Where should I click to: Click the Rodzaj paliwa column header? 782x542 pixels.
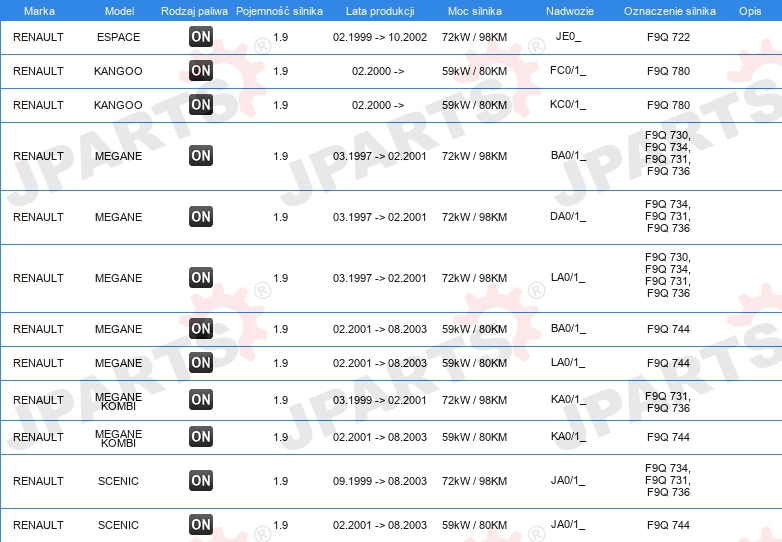pyautogui.click(x=194, y=11)
